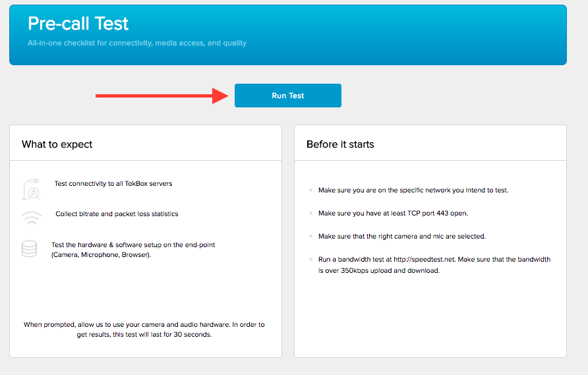
Task: Click the Wi-Fi signal statistics icon
Action: [30, 217]
